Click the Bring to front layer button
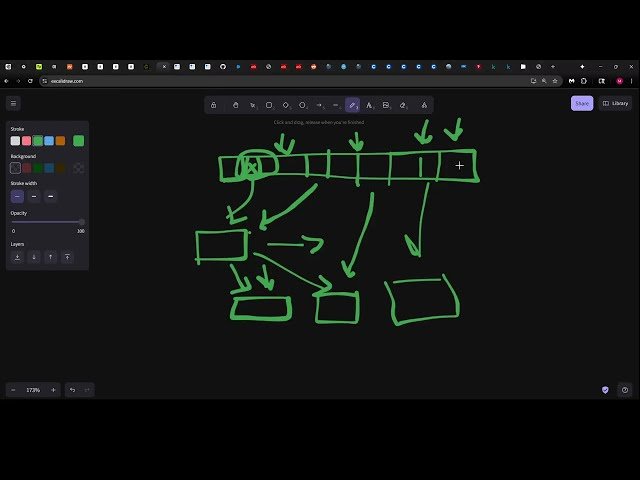The height and width of the screenshot is (480, 640). click(x=68, y=257)
